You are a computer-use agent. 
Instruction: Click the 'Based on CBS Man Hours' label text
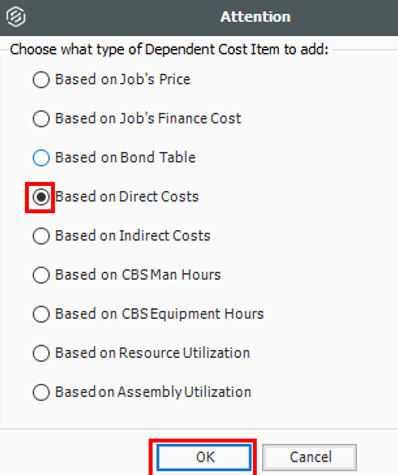pyautogui.click(x=138, y=275)
